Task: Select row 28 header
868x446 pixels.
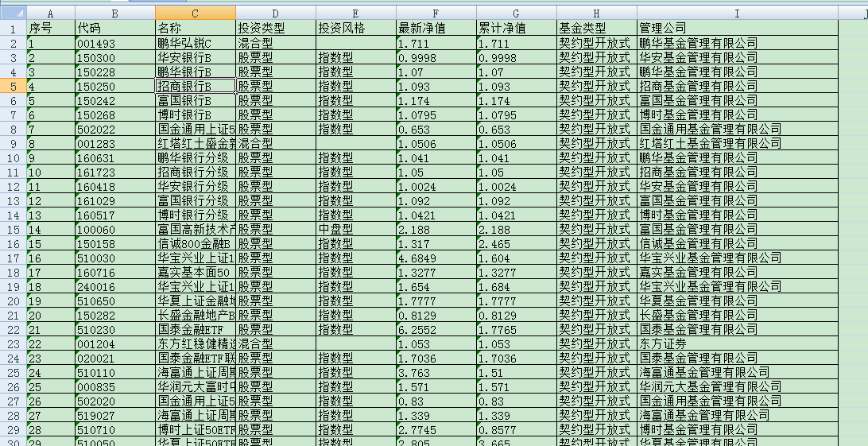Action: (x=13, y=416)
